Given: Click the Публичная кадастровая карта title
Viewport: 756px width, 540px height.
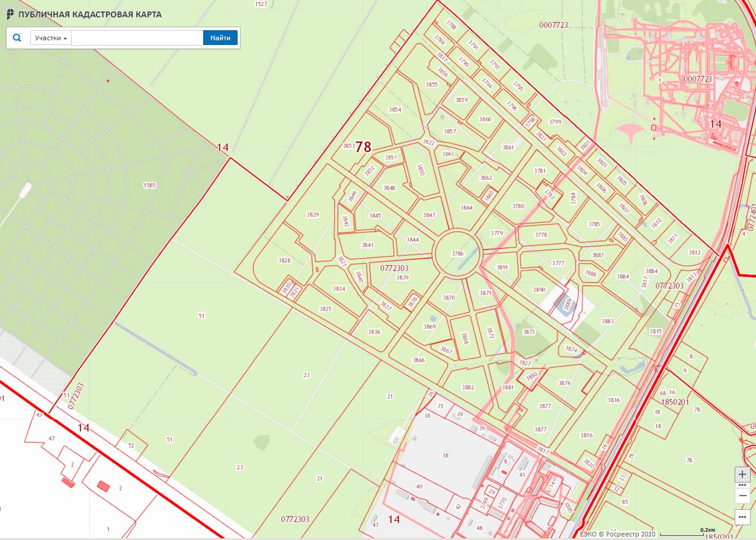Looking at the screenshot, I should pyautogui.click(x=89, y=15).
